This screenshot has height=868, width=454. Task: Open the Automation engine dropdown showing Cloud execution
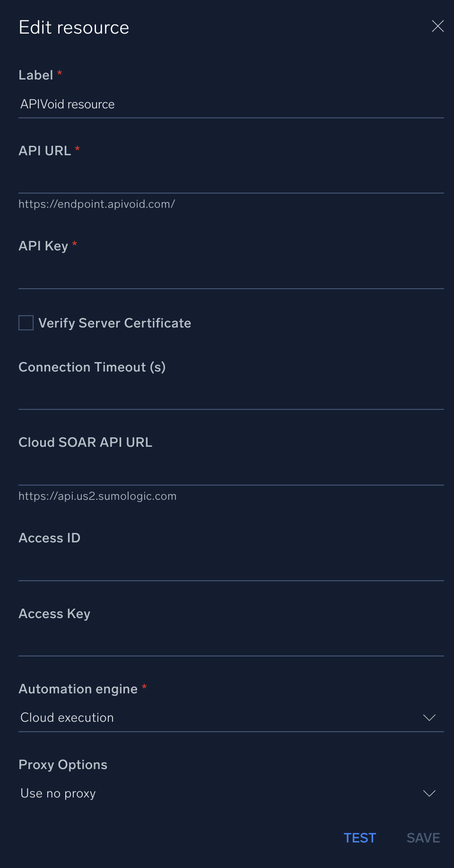(x=222, y=718)
